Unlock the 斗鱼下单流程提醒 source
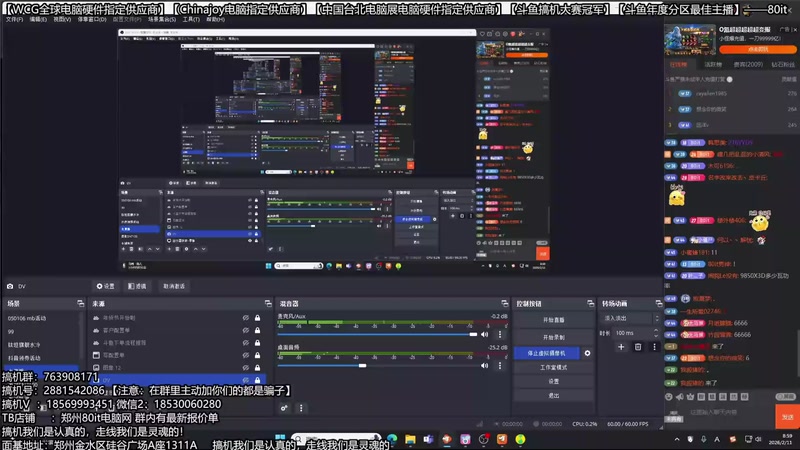 258,343
